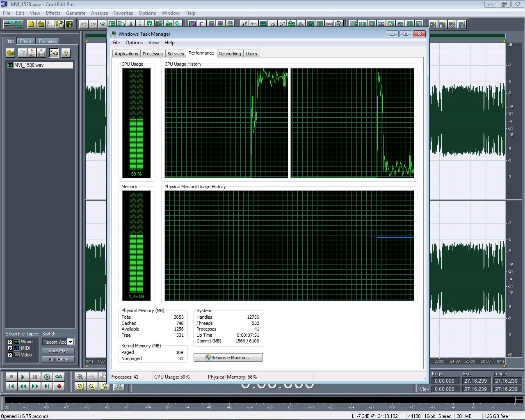Open the Sort By dropdown
Image resolution: width=525 pixels, height=420 pixels.
(70, 342)
